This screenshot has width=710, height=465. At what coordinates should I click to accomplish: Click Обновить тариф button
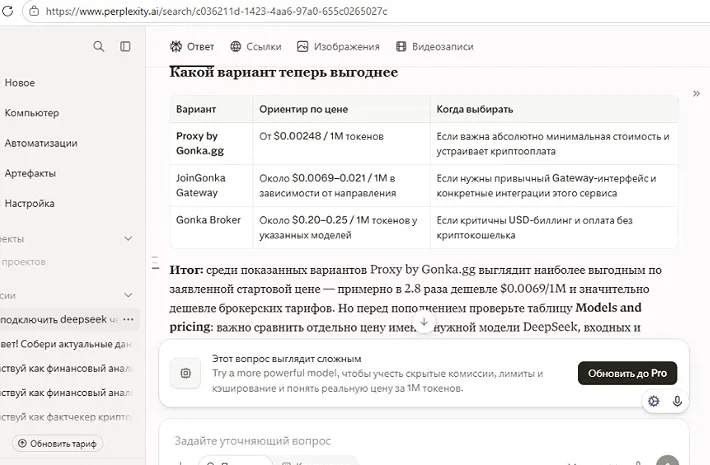pos(58,444)
